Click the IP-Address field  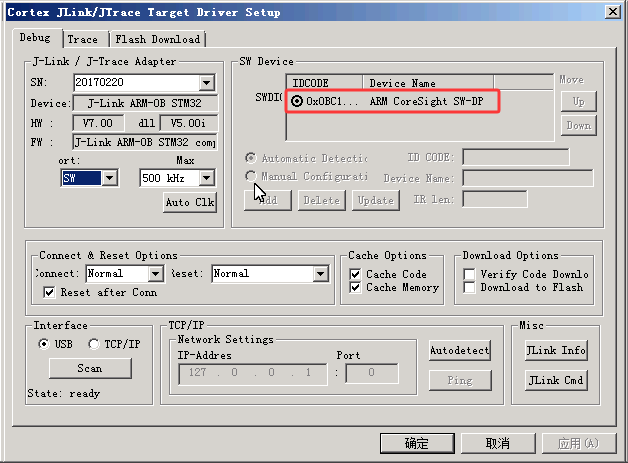tap(253, 374)
